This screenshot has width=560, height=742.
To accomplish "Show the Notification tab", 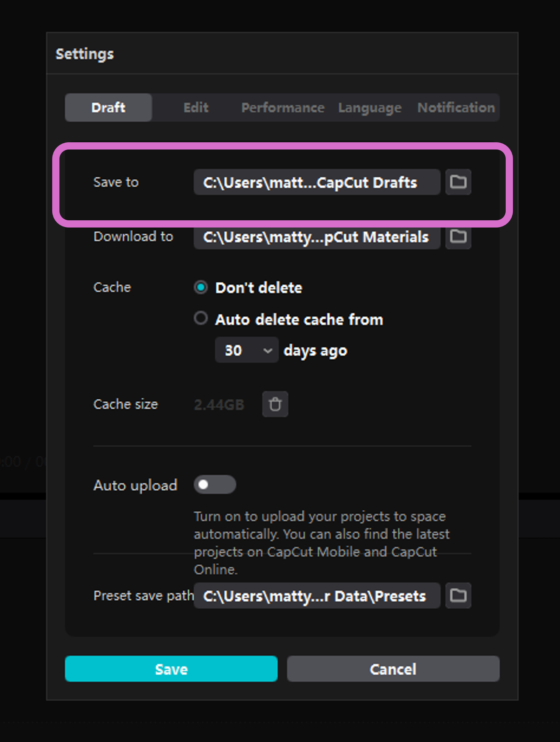I will (456, 108).
